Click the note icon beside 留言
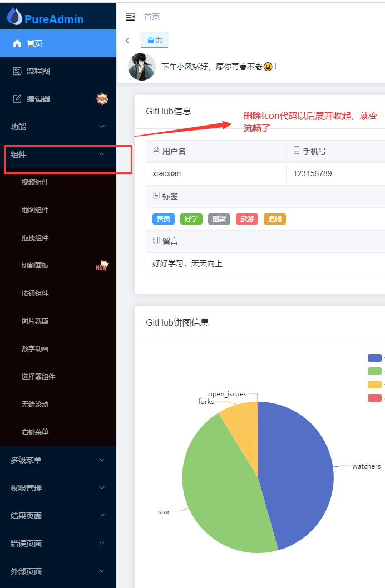The width and height of the screenshot is (385, 588). click(x=156, y=241)
